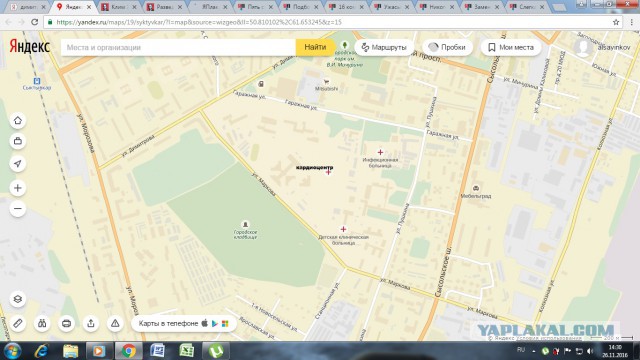Viewport: 640px width, 360px height.
Task: Select the Ruler distance measuring tool
Action: point(18,324)
